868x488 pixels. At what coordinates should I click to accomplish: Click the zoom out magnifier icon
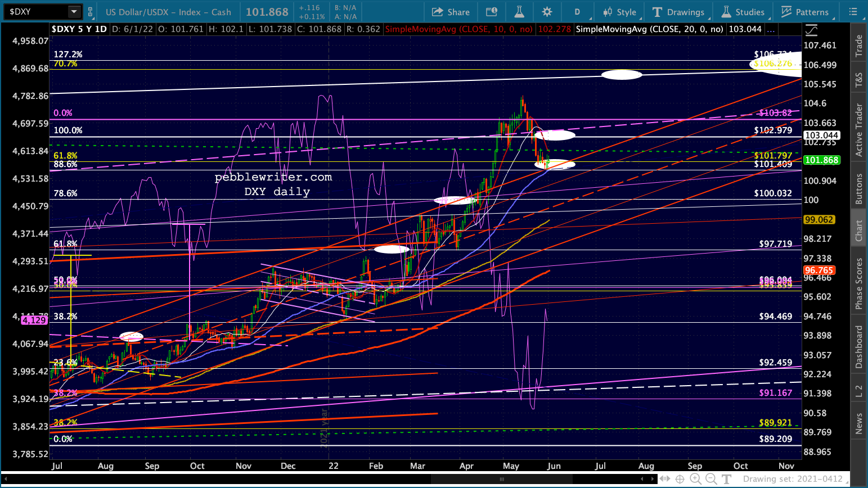711,479
